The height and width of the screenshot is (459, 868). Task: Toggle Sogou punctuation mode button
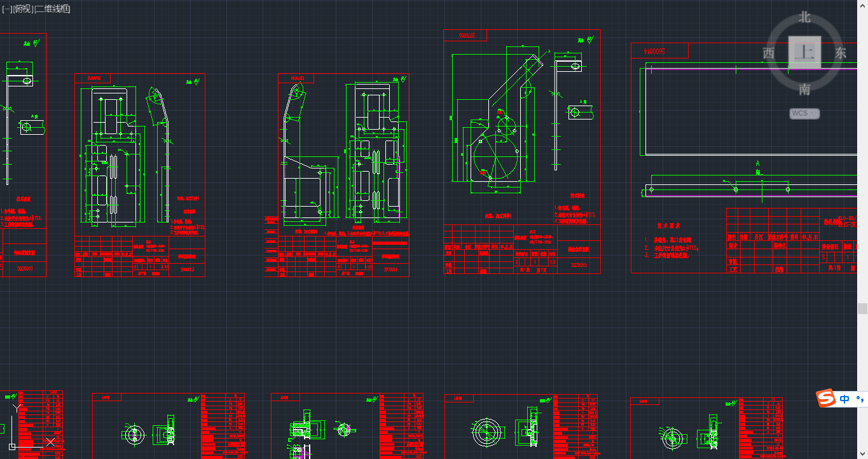[860, 399]
